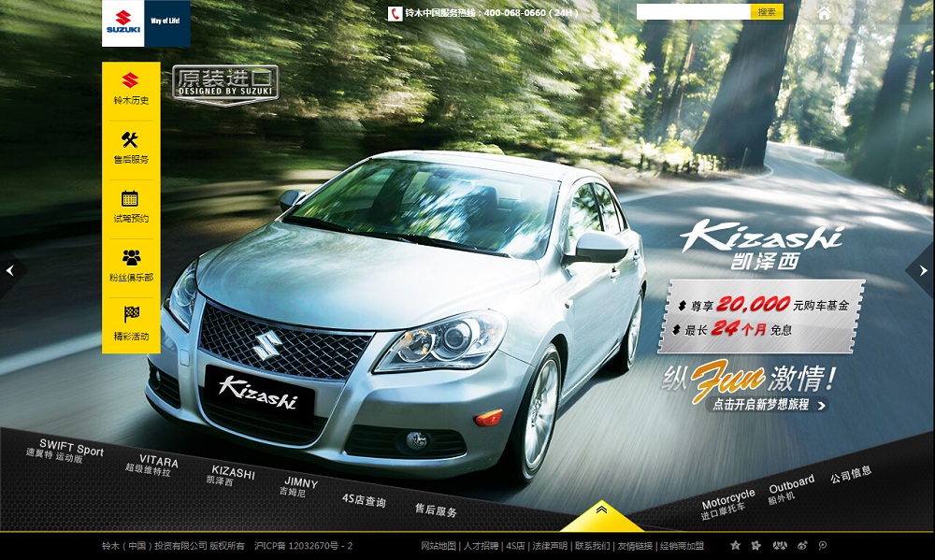The image size is (935, 560).
Task: Click the phone hotline icon
Action: click(395, 13)
